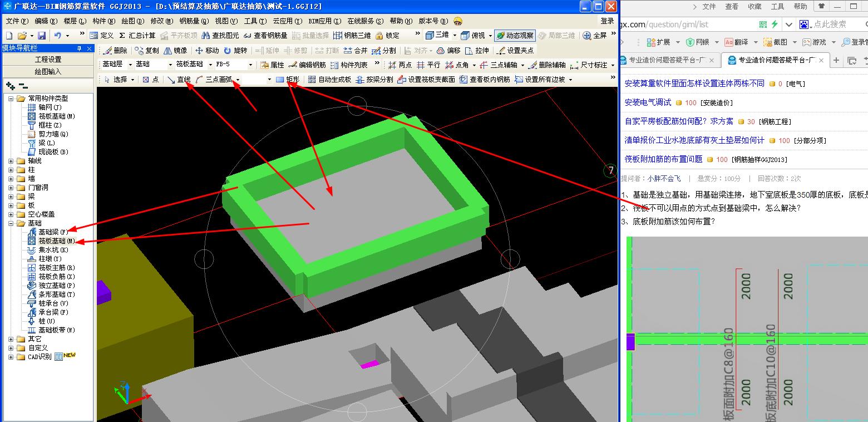Select 俯视 top view
This screenshot has height=422, width=868.
point(474,35)
